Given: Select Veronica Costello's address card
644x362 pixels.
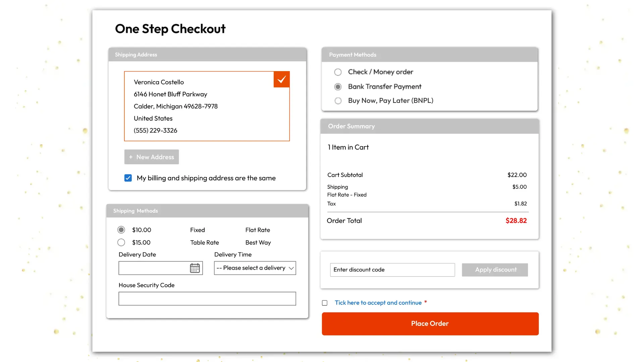Looking at the screenshot, I should click(x=207, y=106).
